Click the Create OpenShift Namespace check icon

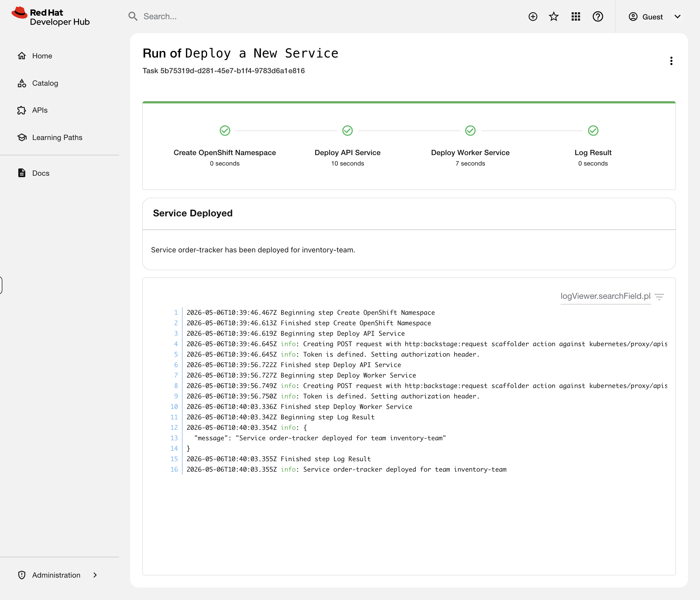click(x=225, y=130)
